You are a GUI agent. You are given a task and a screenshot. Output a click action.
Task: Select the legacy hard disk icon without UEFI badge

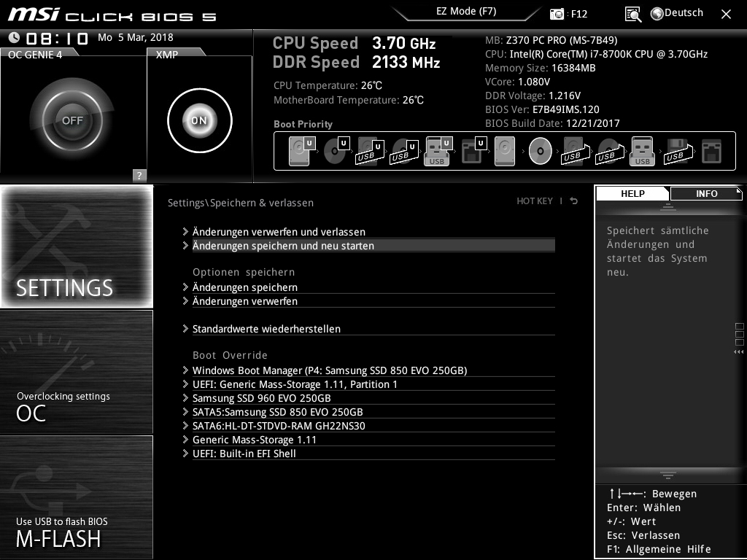[505, 151]
